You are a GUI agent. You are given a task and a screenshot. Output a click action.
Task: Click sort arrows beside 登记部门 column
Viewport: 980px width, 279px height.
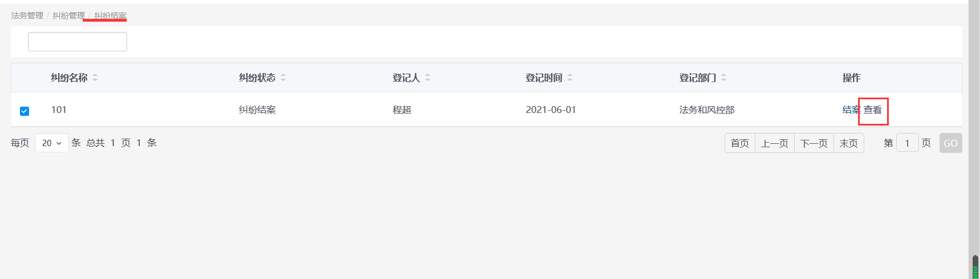point(723,78)
